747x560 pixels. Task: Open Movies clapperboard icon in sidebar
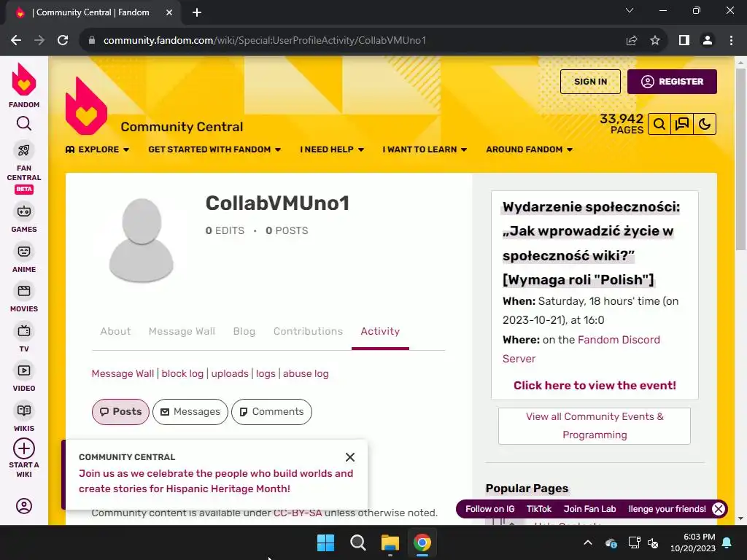tap(24, 291)
